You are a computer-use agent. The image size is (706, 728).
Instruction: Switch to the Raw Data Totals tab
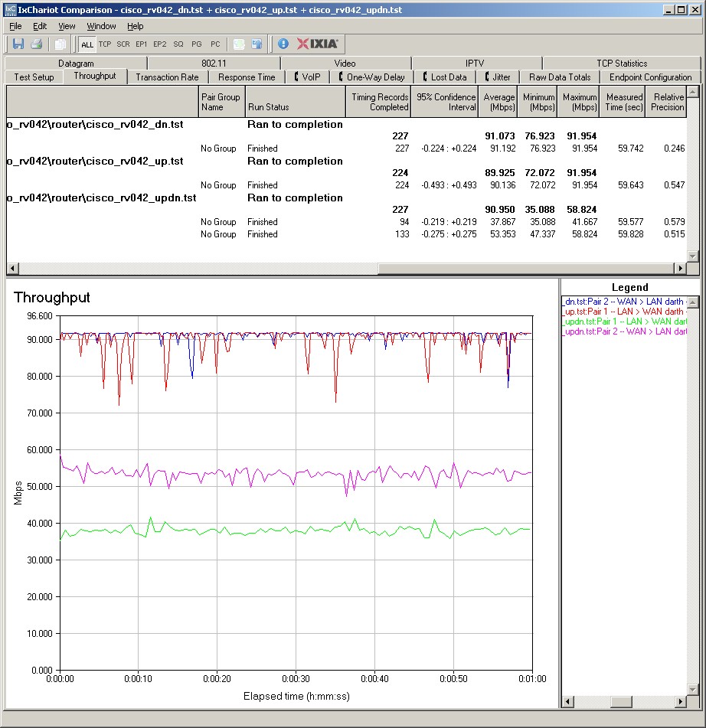pos(560,77)
